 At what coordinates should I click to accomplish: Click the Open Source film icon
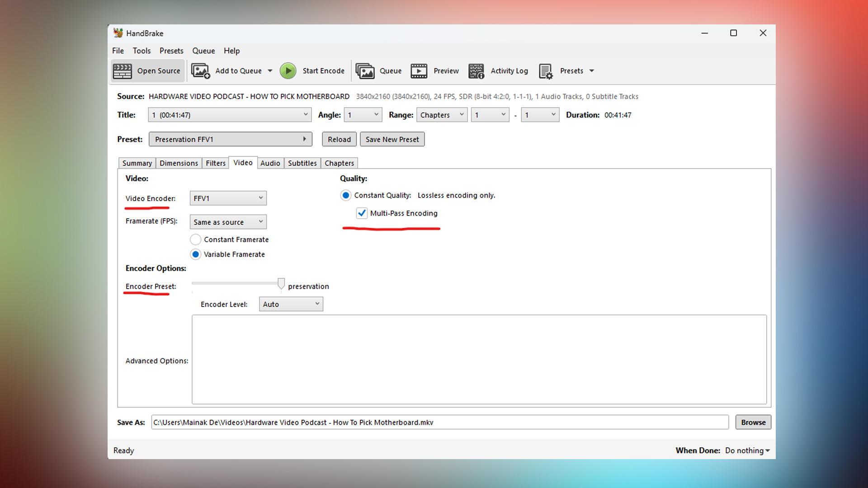tap(122, 71)
